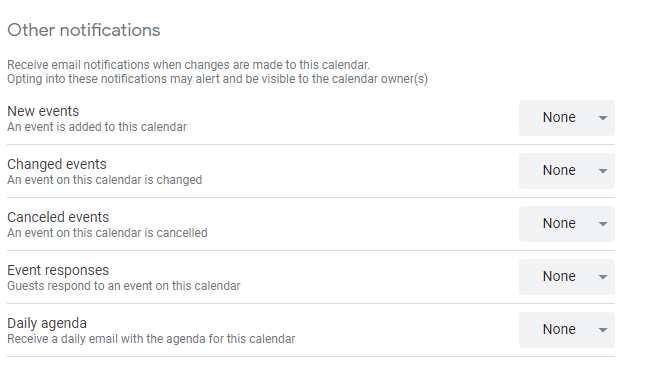Click 'An event is added' description text
Screen dimensions: 645x384
(x=97, y=127)
